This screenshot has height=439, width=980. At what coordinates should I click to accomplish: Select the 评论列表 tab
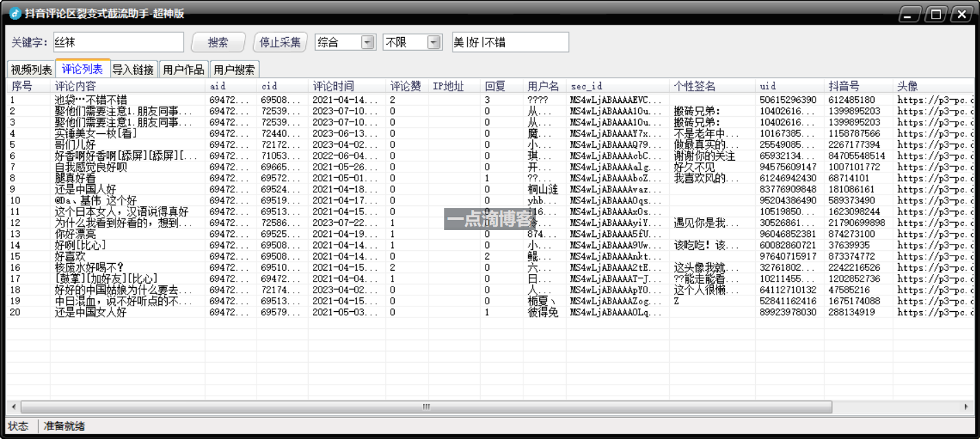click(x=83, y=69)
